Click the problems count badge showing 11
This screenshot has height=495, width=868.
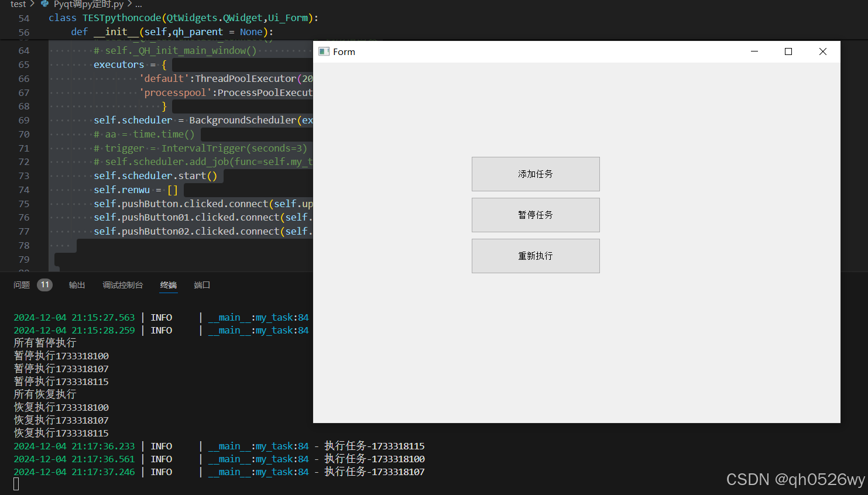tap(44, 285)
